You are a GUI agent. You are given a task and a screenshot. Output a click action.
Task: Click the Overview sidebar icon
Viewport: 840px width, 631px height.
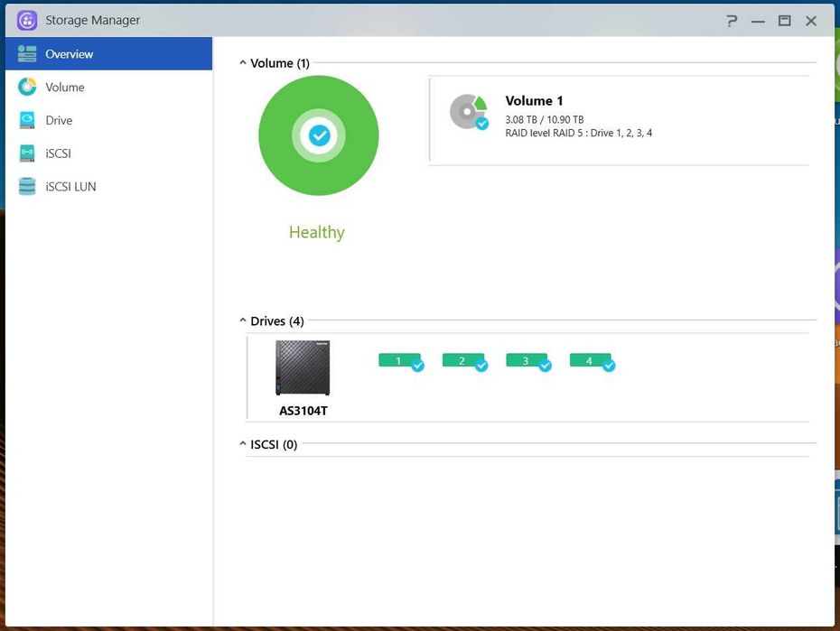point(27,53)
